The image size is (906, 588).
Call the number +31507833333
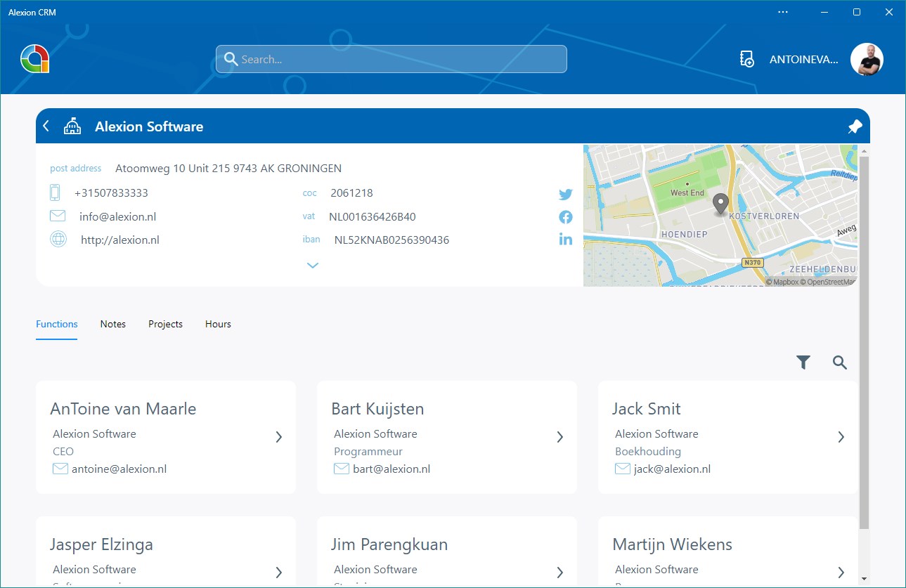click(111, 192)
